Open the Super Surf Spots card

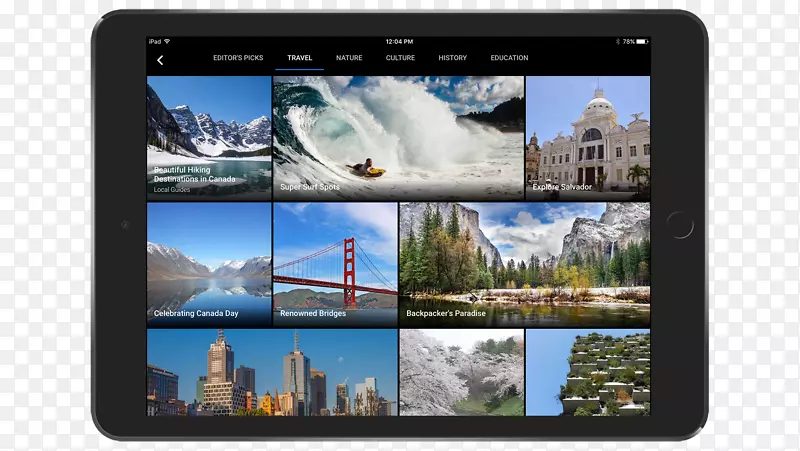398,138
